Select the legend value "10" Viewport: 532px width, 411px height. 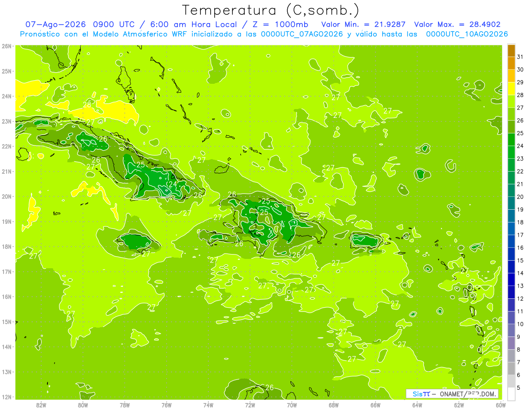520,324
